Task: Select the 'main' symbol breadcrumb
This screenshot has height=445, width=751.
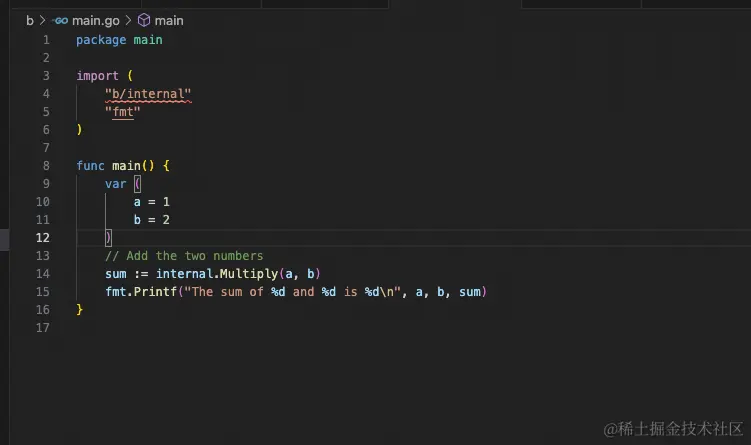Action: 169,21
